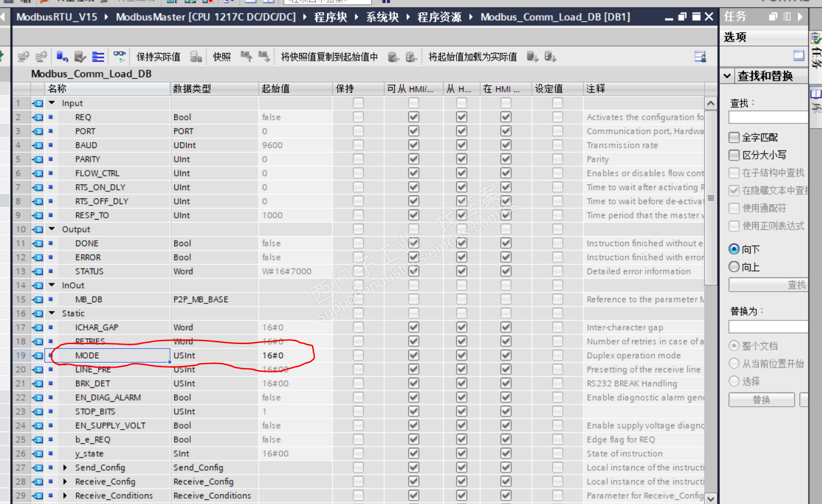
Task: Click first icon after 将起始值加载为实际值
Action: coord(532,57)
